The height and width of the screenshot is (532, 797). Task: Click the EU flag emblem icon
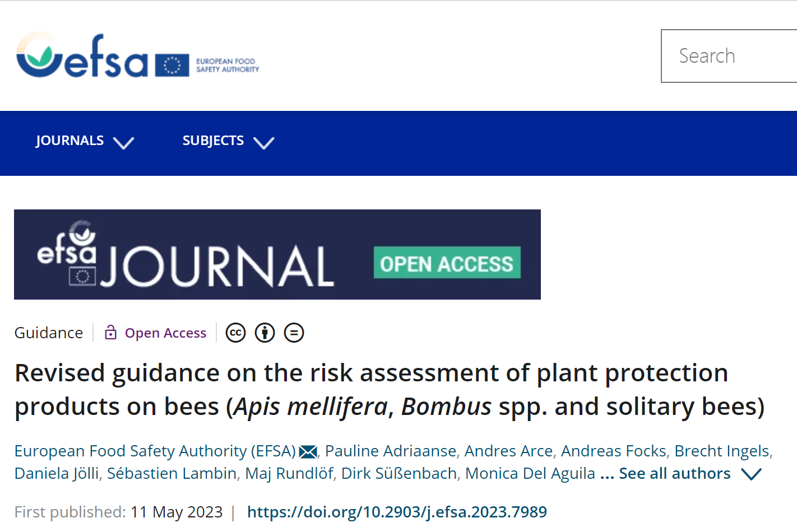pyautogui.click(x=172, y=66)
